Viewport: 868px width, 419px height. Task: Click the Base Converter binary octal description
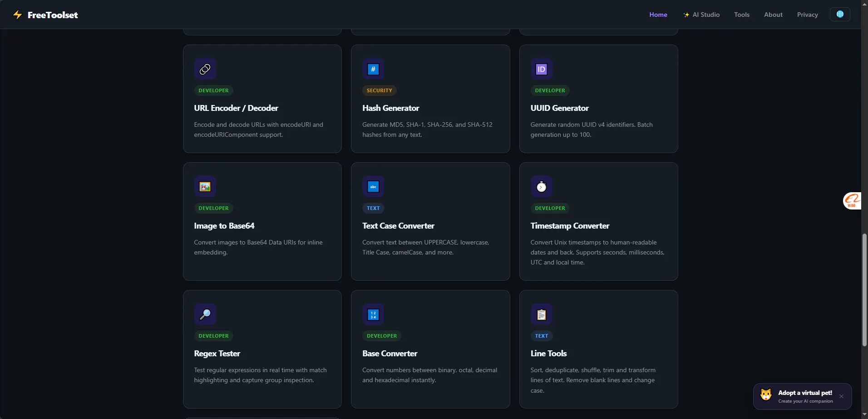tap(430, 375)
